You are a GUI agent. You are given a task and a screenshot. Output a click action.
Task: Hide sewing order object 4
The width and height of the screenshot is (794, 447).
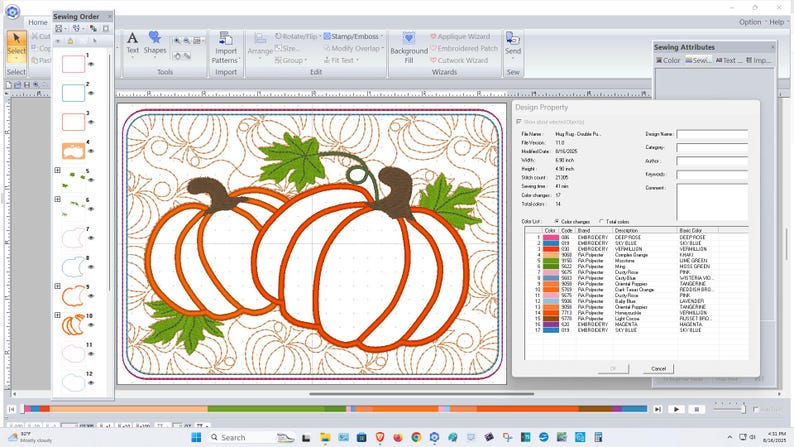(91, 151)
